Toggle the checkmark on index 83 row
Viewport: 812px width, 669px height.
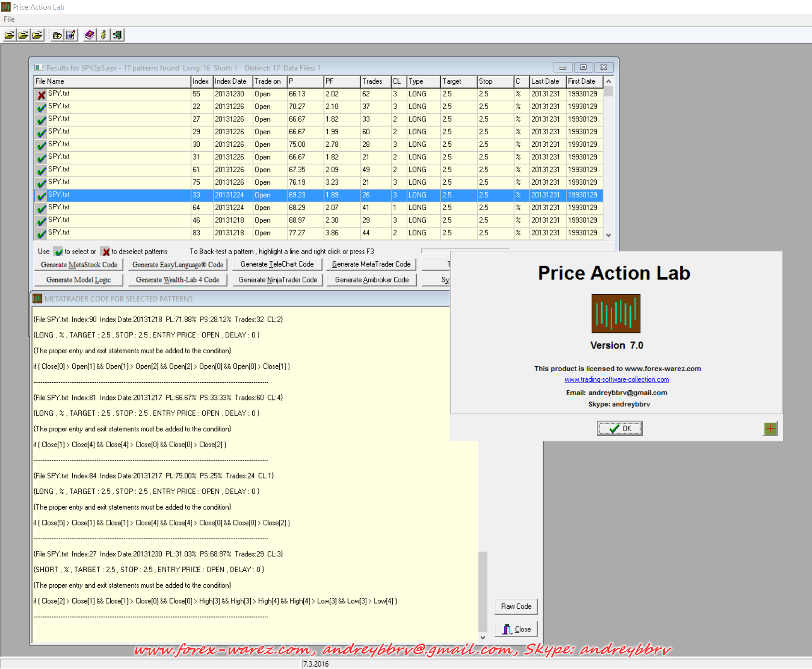click(41, 233)
